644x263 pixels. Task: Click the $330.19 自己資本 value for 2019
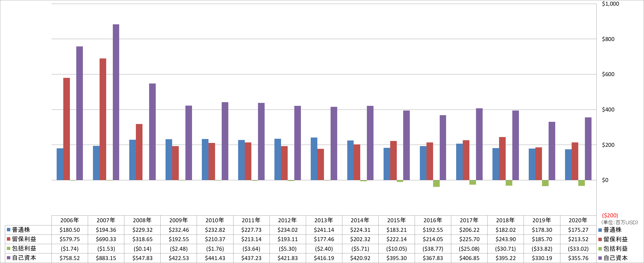[542, 258]
